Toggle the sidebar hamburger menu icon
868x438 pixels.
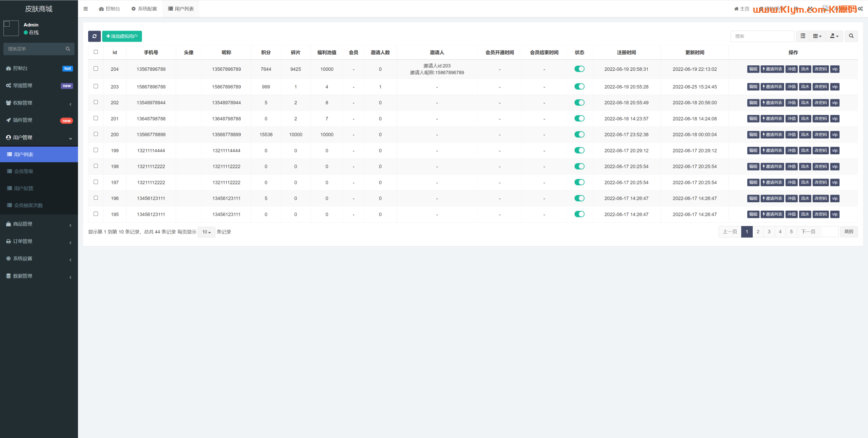(86, 8)
